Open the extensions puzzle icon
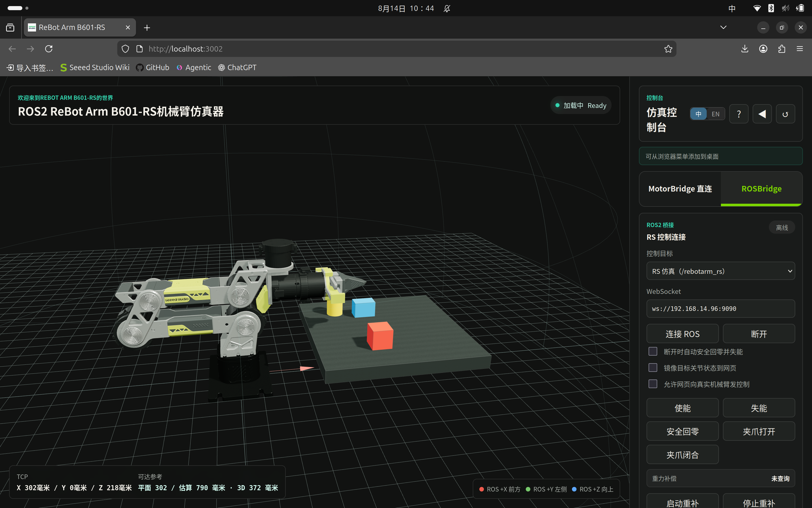The height and width of the screenshot is (508, 812). (x=782, y=49)
